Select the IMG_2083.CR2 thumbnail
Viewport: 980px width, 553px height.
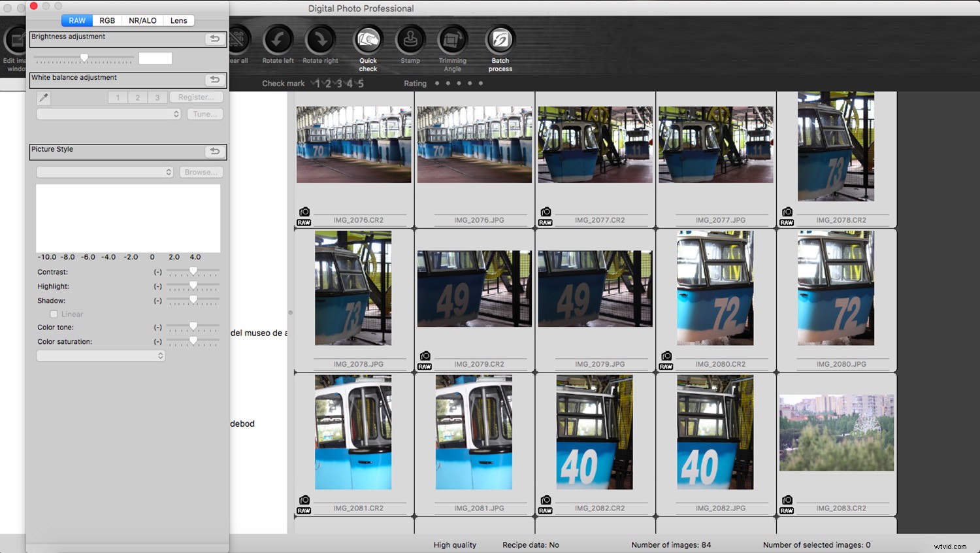837,433
